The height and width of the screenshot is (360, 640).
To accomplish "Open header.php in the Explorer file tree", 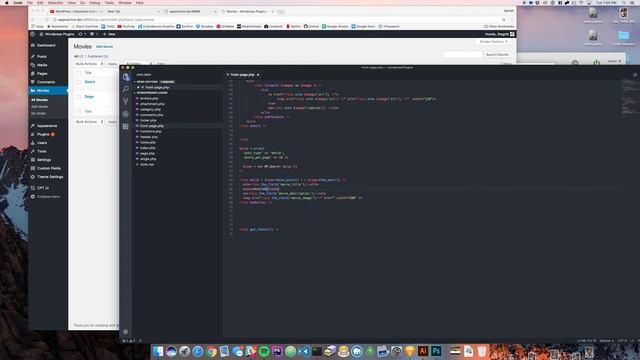I will 149,137.
